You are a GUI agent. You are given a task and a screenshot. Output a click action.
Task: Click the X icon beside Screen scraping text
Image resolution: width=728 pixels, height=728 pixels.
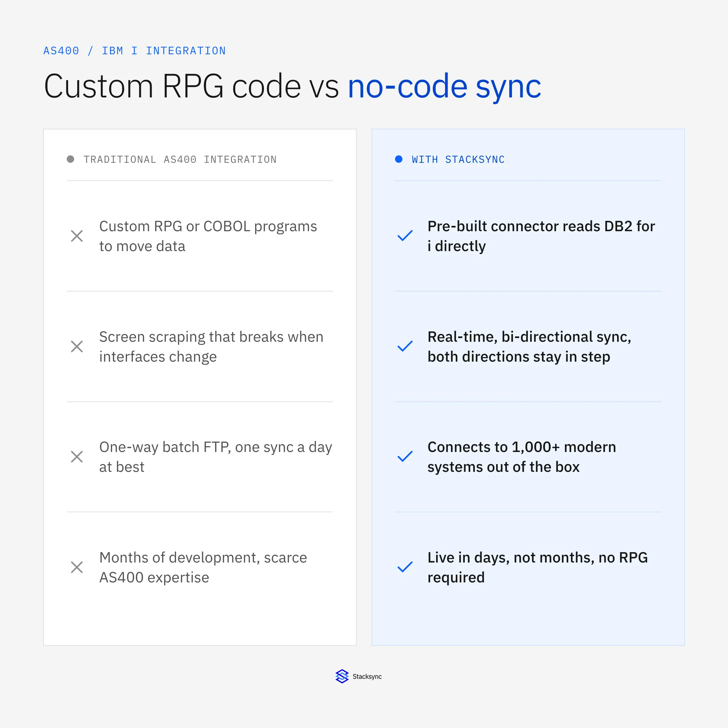[77, 346]
